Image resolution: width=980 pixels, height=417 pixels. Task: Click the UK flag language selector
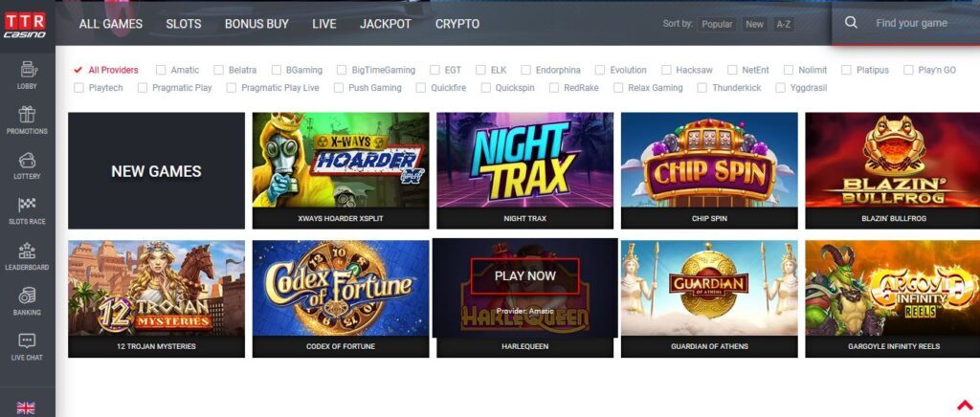pos(26,407)
